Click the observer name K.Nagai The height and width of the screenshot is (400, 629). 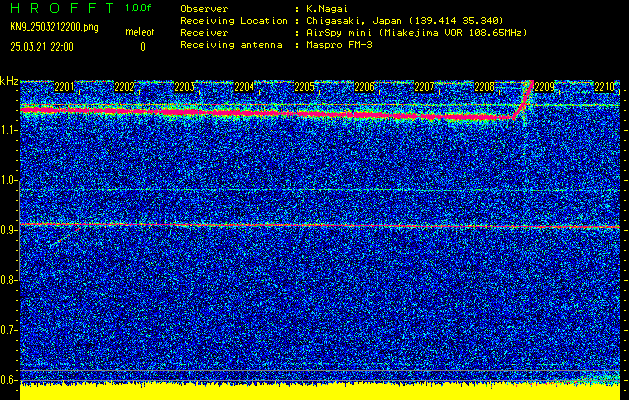click(x=328, y=9)
